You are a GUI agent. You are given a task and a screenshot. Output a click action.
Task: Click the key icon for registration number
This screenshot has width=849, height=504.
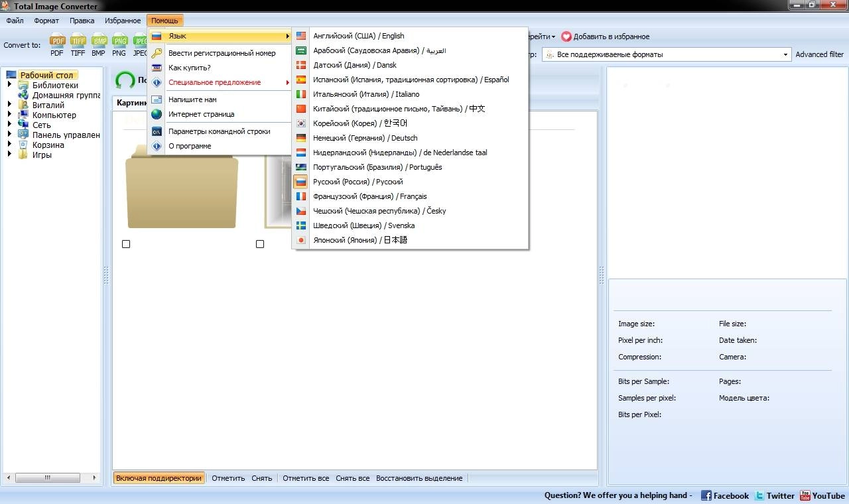click(x=157, y=53)
